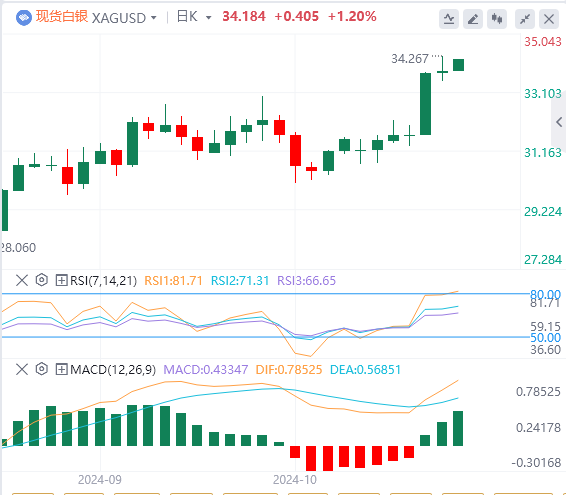Switch chart style with candlestick icon
The image size is (566, 495).
[497, 19]
